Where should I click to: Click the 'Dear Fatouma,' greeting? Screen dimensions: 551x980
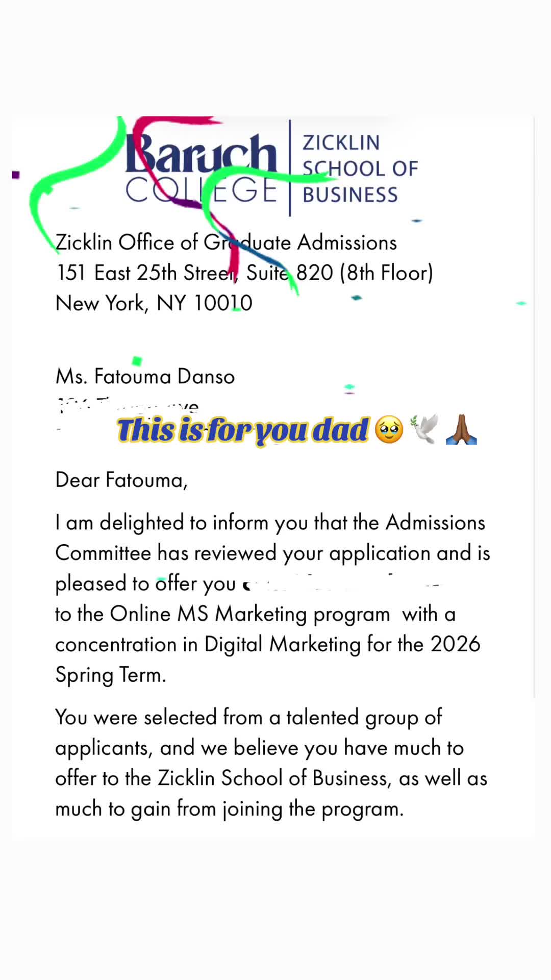click(x=121, y=480)
